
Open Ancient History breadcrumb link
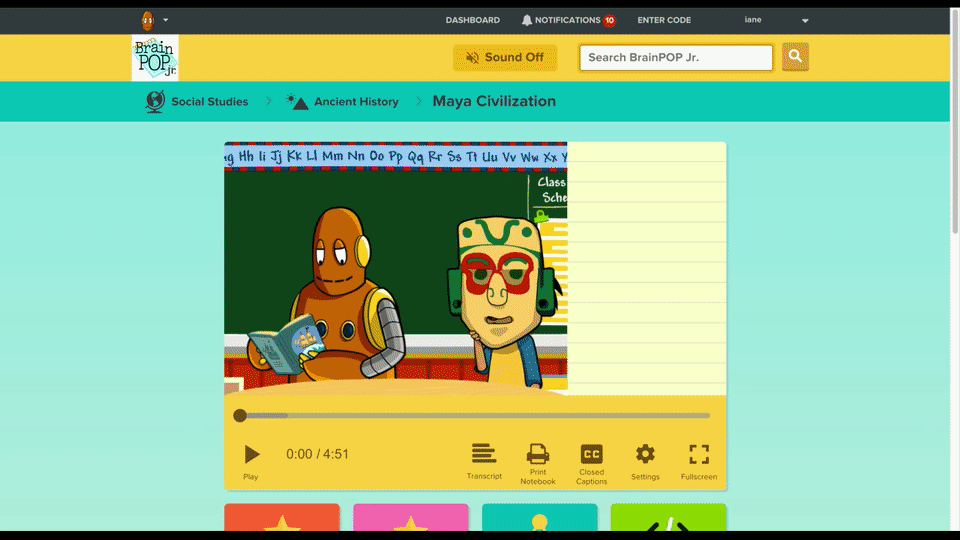356,102
